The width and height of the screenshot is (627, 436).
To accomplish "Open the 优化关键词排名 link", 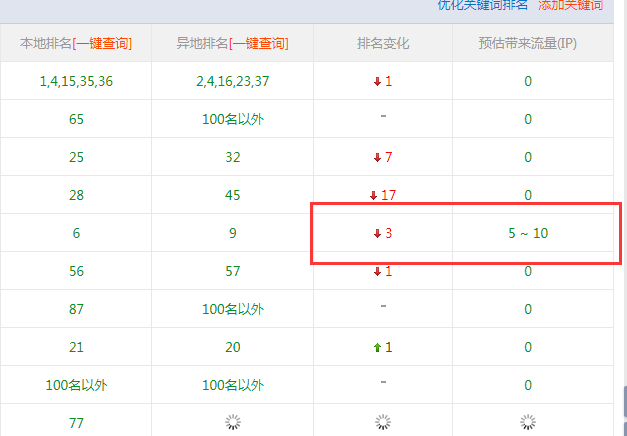I will (x=483, y=5).
